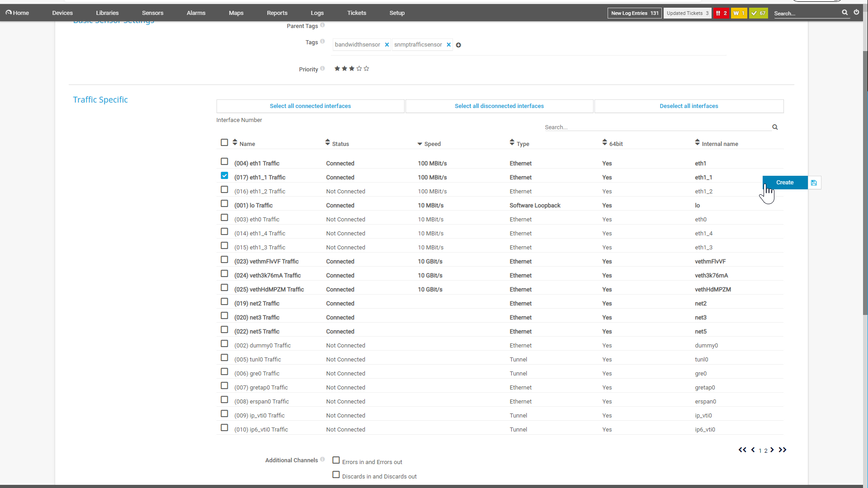Screen dimensions: 868x488
Task: Enable the Discards in and Discards out checkbox
Action: pos(335,475)
